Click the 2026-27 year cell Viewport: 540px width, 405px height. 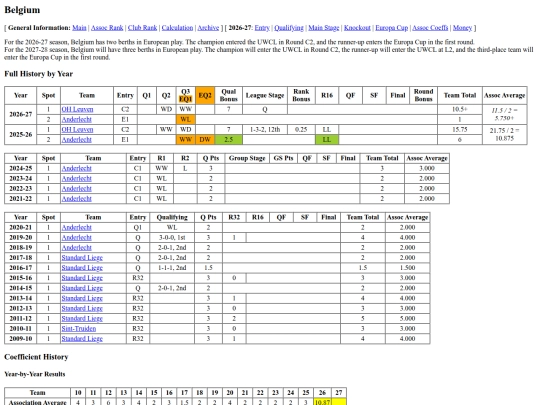point(21,114)
